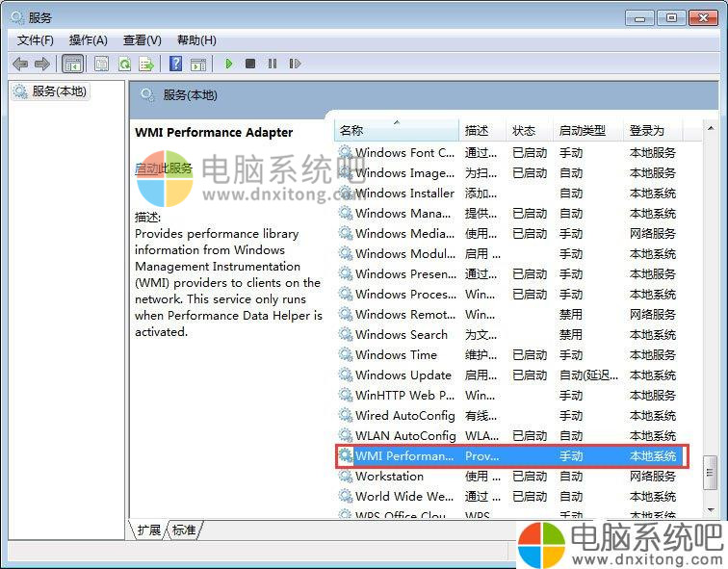Screen dimensions: 728x569
Task: Click gear icon of Windows Presen... row
Action: (x=346, y=273)
